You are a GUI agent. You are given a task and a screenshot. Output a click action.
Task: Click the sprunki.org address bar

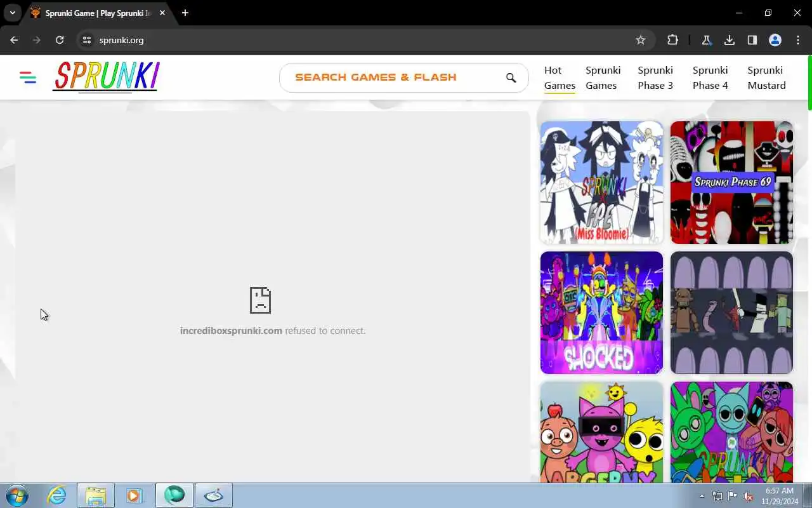point(365,40)
